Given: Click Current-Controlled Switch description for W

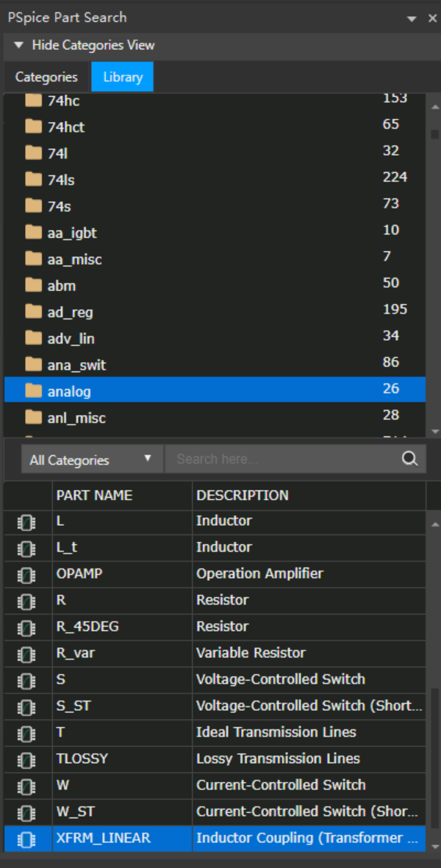Looking at the screenshot, I should pyautogui.click(x=281, y=785).
